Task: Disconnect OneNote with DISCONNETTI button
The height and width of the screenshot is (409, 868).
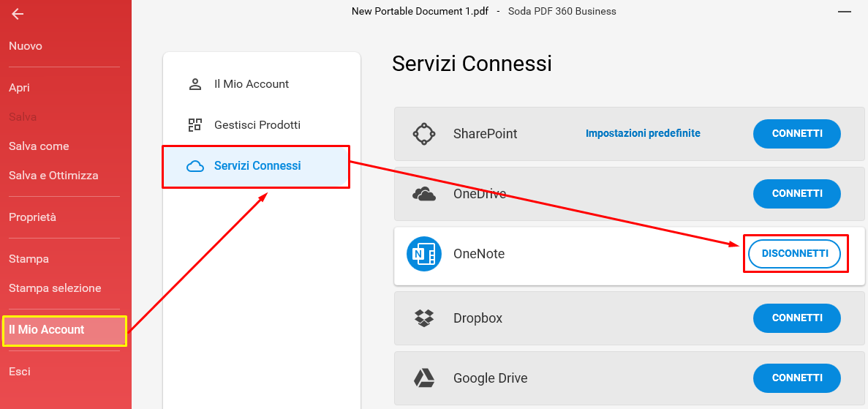Action: 795,254
